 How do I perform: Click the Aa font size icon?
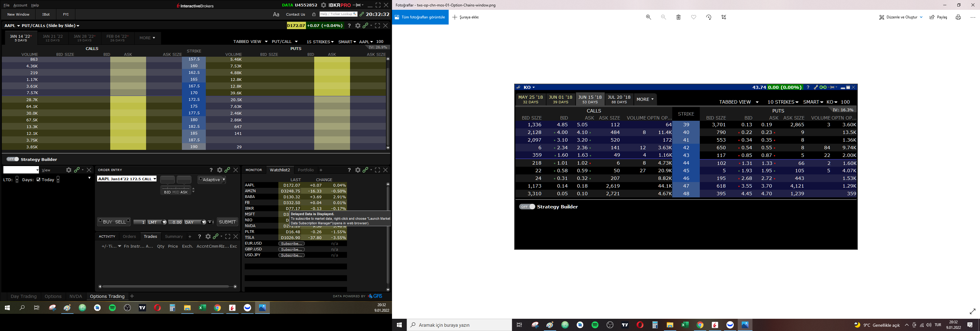click(x=276, y=14)
